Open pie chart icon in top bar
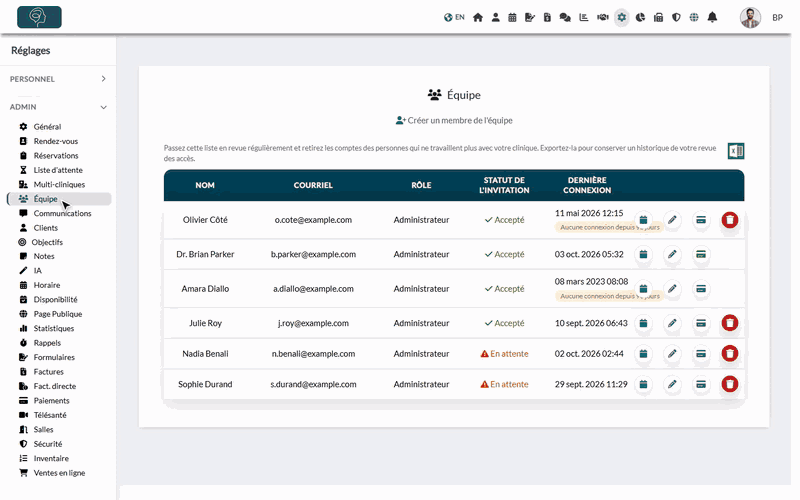Image resolution: width=800 pixels, height=500 pixels. coord(640,17)
